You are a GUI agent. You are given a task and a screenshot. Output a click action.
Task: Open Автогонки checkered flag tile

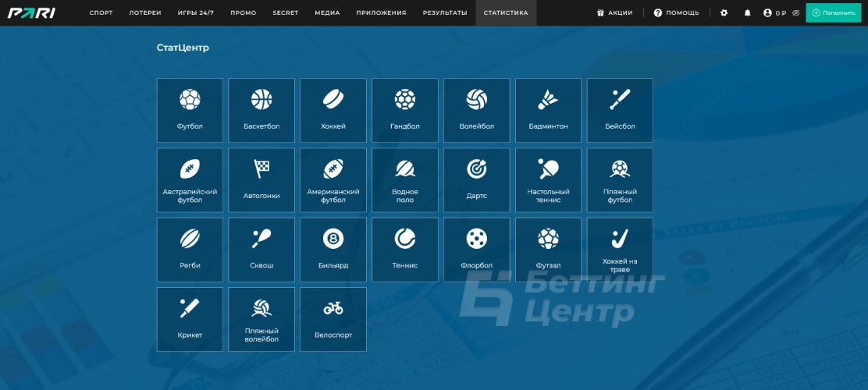[x=261, y=179]
